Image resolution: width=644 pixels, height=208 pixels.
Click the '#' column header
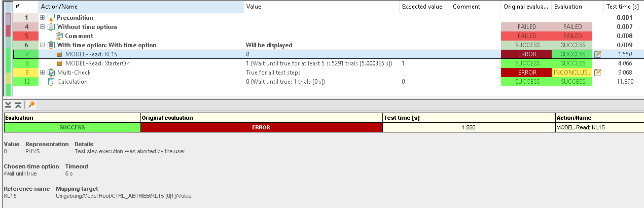25,7
